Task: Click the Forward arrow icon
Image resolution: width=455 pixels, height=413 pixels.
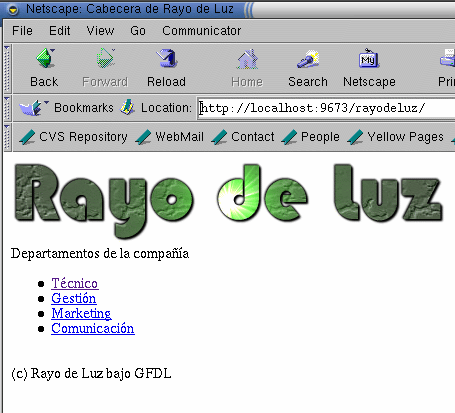Action: coord(105,58)
